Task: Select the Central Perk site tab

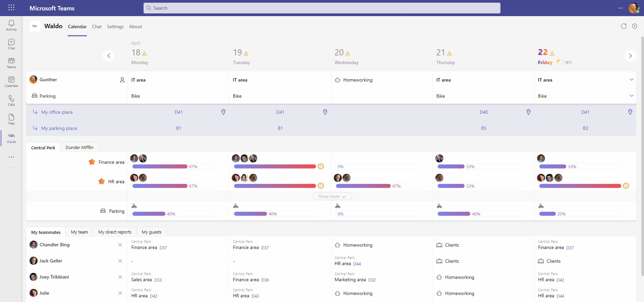Action: click(x=43, y=148)
